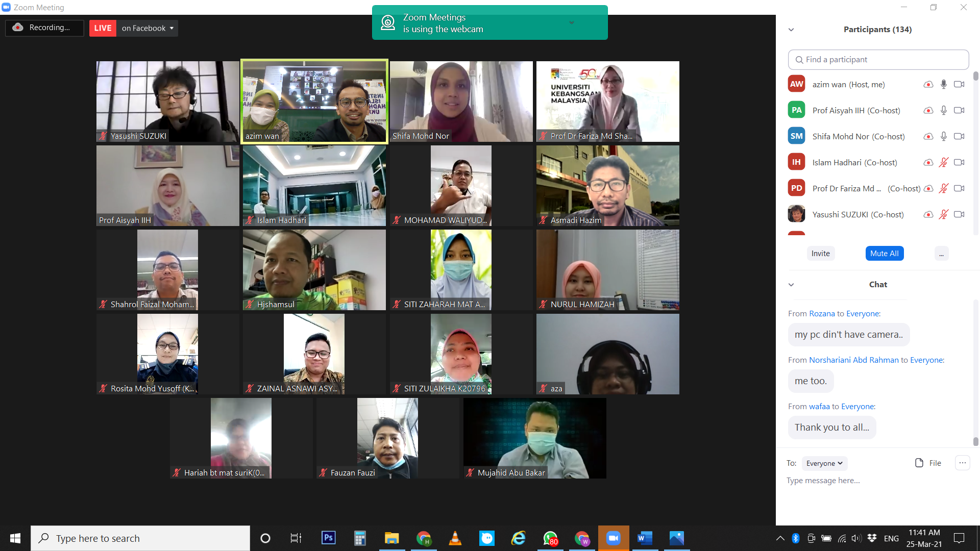Click Islam Hadhari's muted microphone icon
The width and height of the screenshot is (980, 551).
click(944, 162)
